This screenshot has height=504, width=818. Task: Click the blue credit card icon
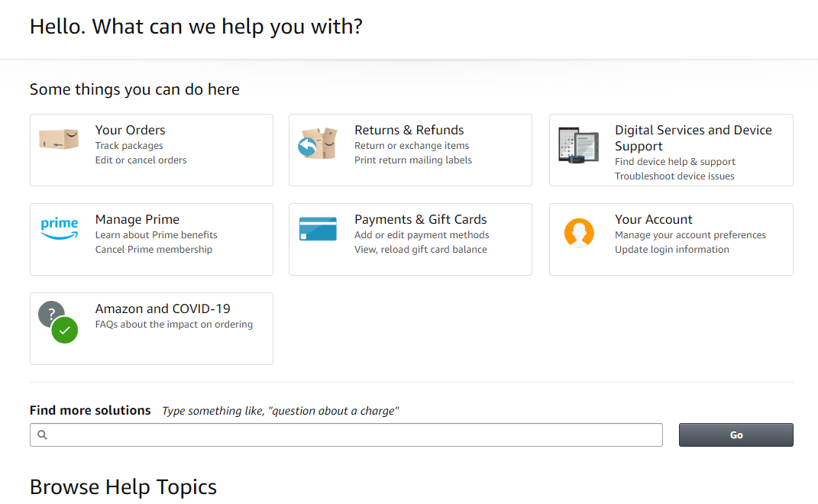click(318, 229)
